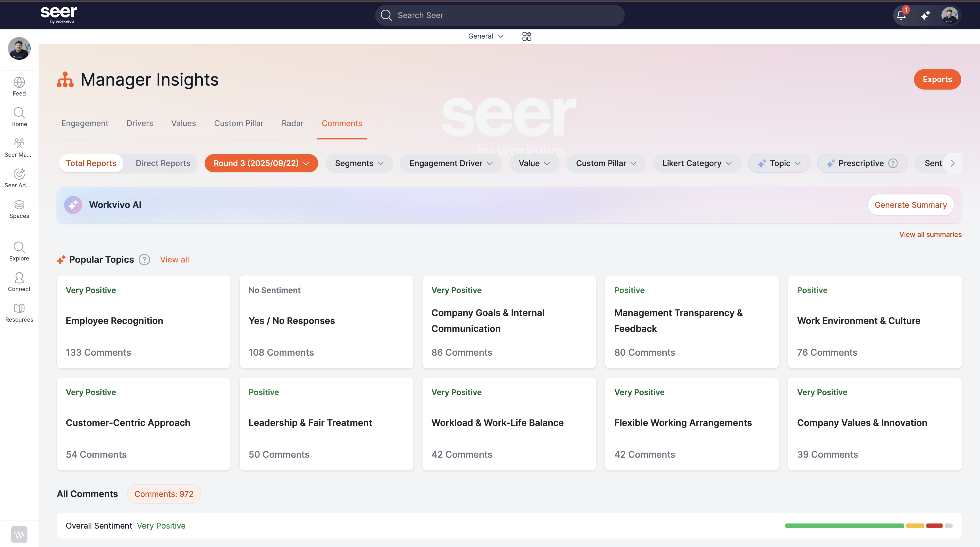Open the Feed sidebar item
Image resolution: width=980 pixels, height=547 pixels.
tap(19, 86)
